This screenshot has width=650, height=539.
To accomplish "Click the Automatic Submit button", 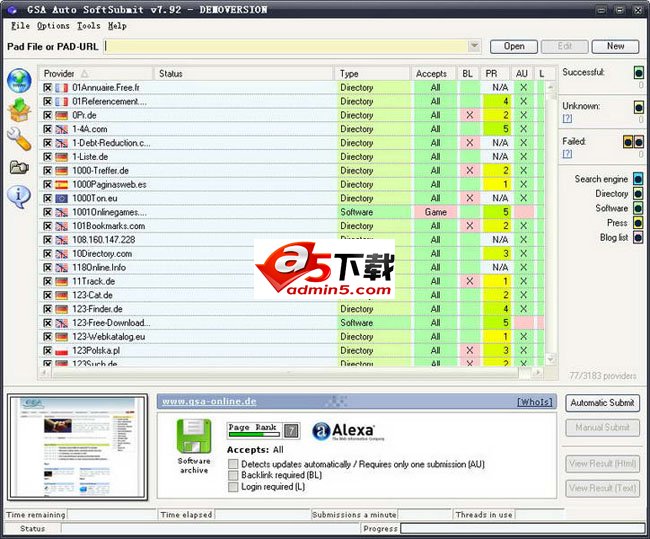I will [602, 403].
